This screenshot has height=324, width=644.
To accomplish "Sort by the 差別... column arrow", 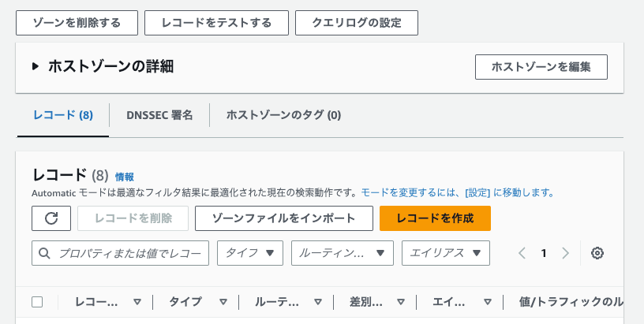I will (400, 302).
